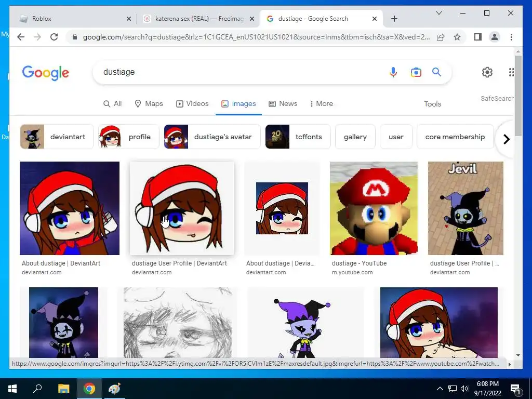Open the tab search chevron

coord(438,13)
